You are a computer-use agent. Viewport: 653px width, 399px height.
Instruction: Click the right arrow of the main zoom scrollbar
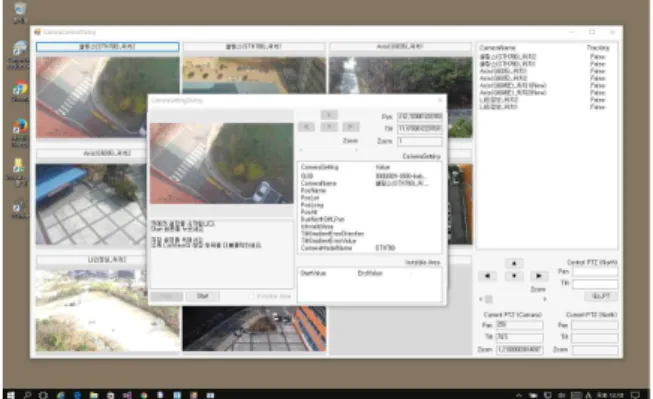coord(545,299)
